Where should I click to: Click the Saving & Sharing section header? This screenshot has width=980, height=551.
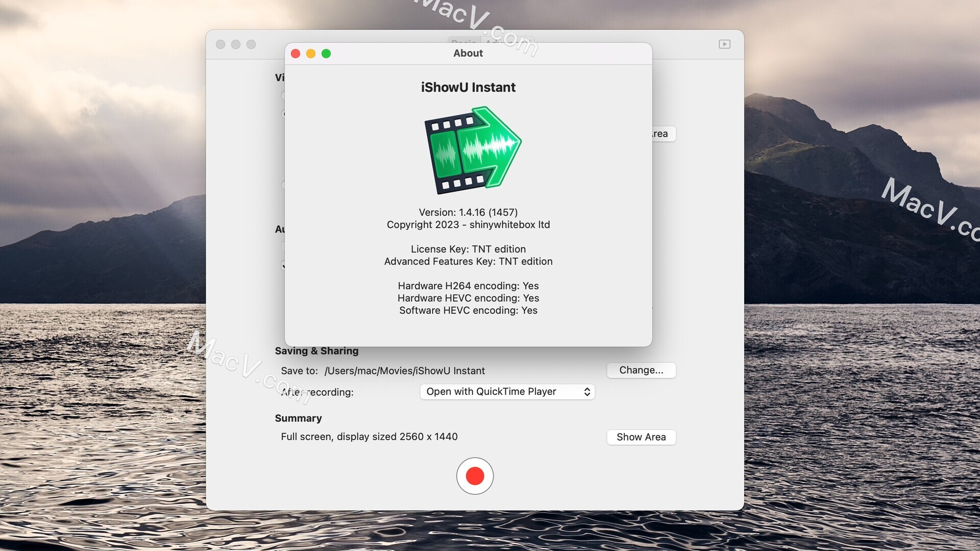(316, 351)
